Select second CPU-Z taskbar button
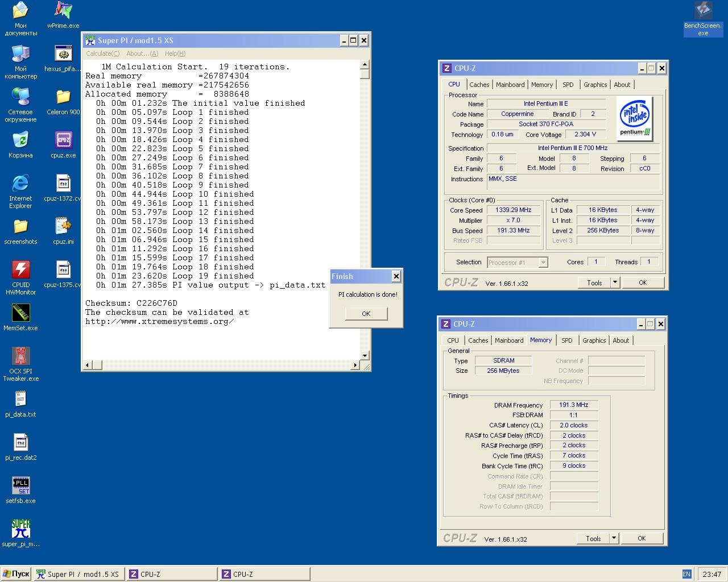This screenshot has width=728, height=582. pyautogui.click(x=264, y=574)
